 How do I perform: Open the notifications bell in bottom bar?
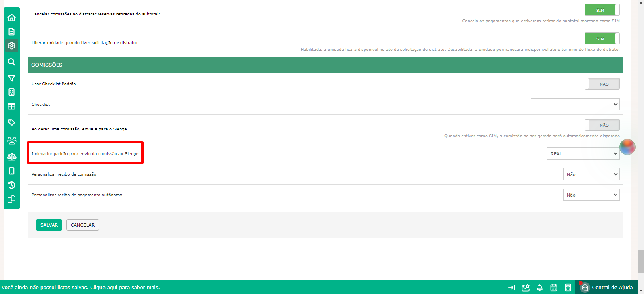coord(540,288)
